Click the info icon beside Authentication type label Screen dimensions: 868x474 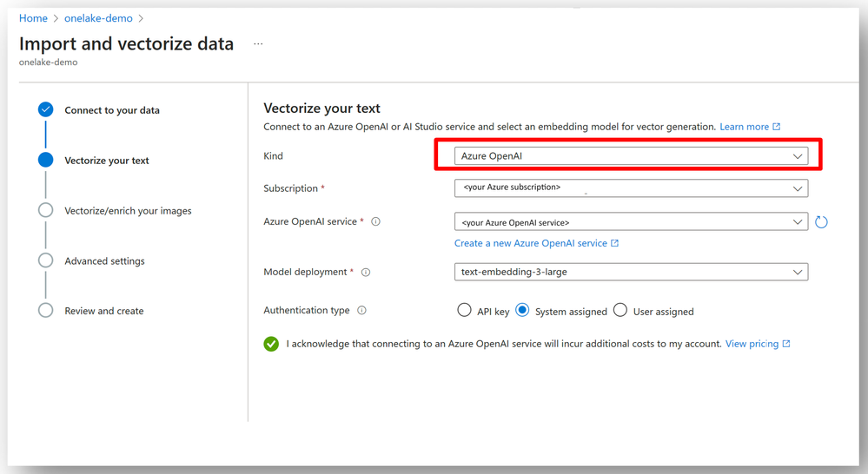point(362,310)
